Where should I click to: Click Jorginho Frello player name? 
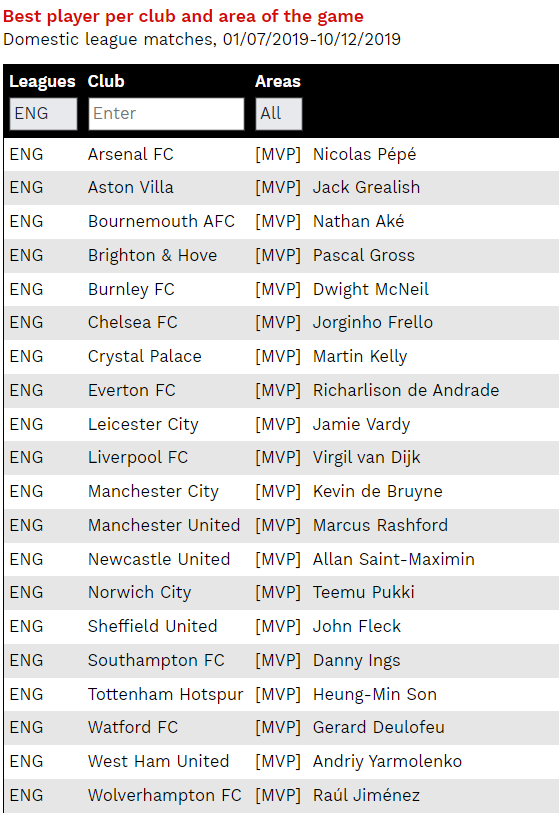pos(372,323)
